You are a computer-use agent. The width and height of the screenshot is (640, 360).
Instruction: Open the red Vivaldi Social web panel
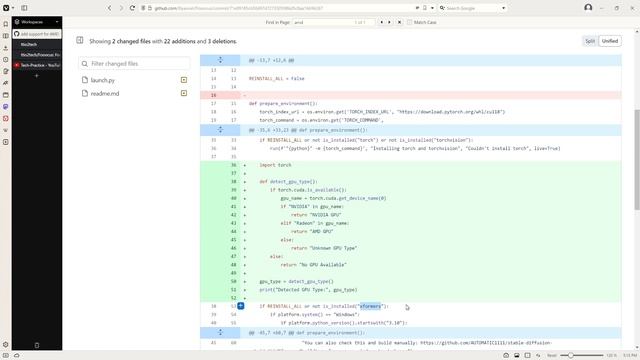pos(6,118)
